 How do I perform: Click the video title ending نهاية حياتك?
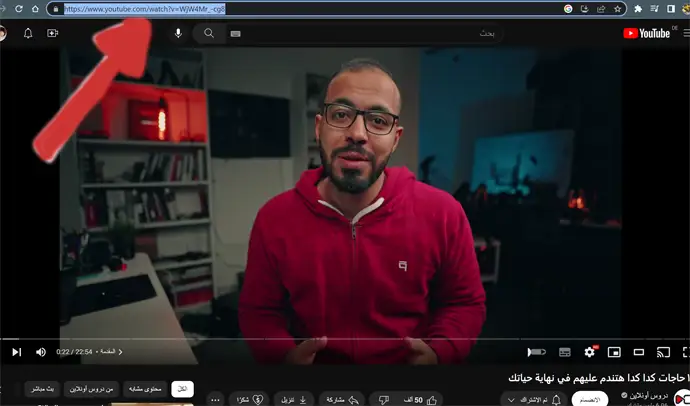click(598, 377)
